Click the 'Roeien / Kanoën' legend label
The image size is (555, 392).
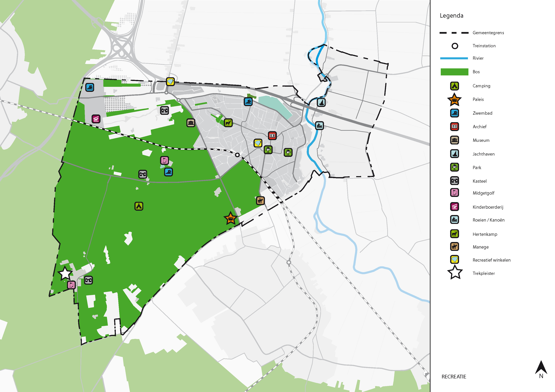coord(489,220)
